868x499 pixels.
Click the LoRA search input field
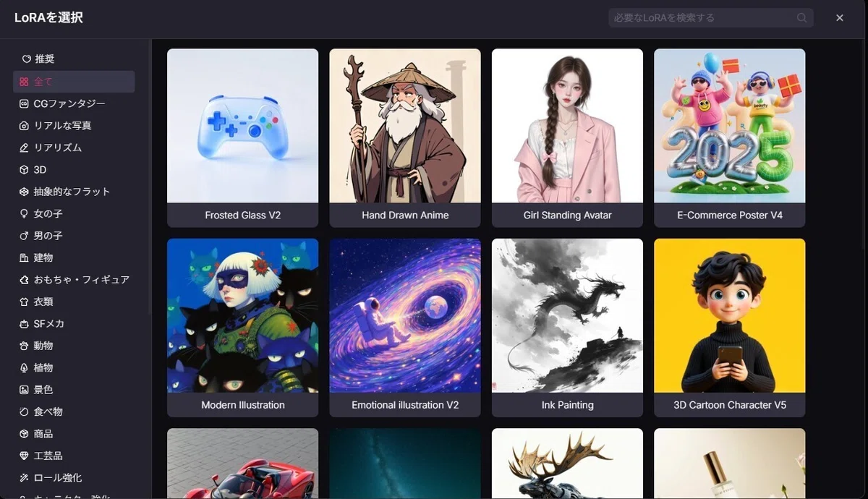point(710,18)
